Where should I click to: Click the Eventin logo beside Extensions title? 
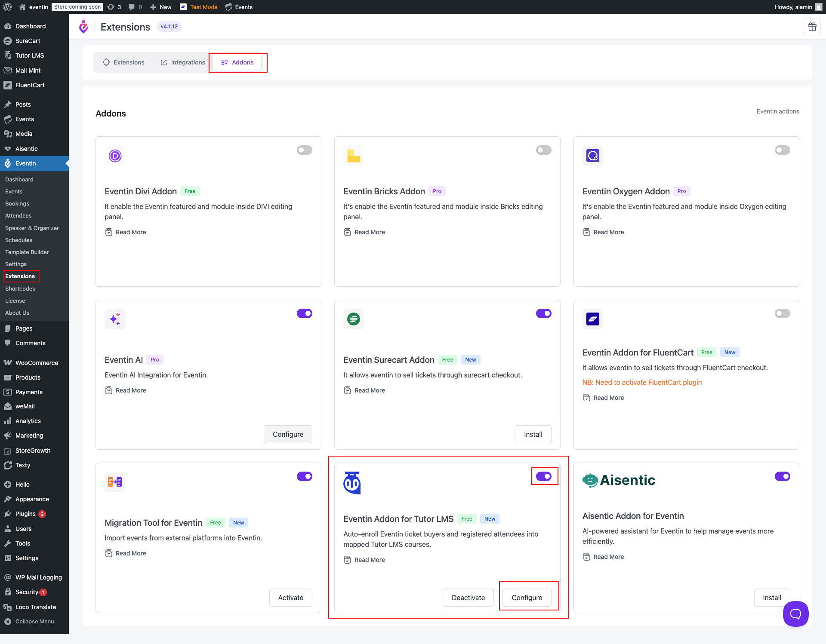point(83,27)
